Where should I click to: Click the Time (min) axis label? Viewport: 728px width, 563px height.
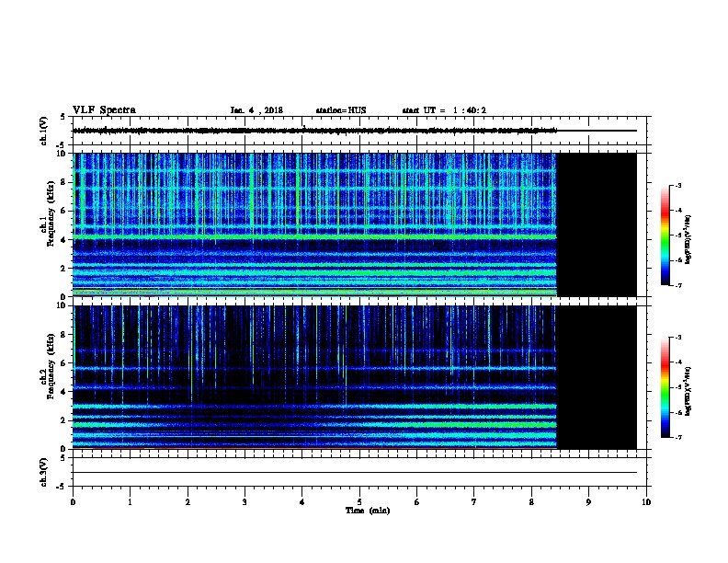pyautogui.click(x=368, y=511)
